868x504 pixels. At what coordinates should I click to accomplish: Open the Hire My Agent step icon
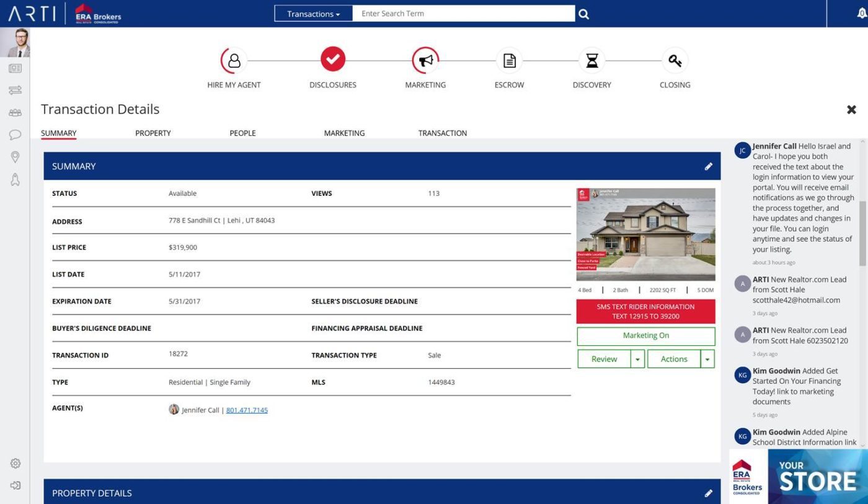click(x=234, y=59)
